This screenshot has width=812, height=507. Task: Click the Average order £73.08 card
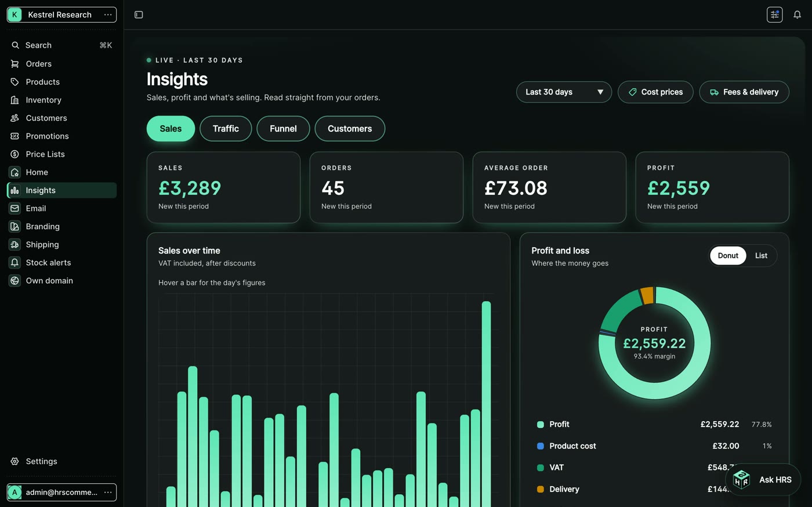549,187
